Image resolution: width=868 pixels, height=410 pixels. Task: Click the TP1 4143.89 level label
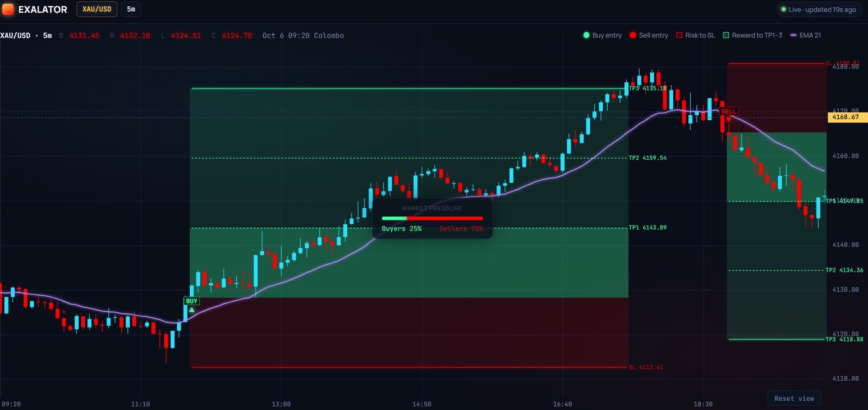[x=648, y=228]
